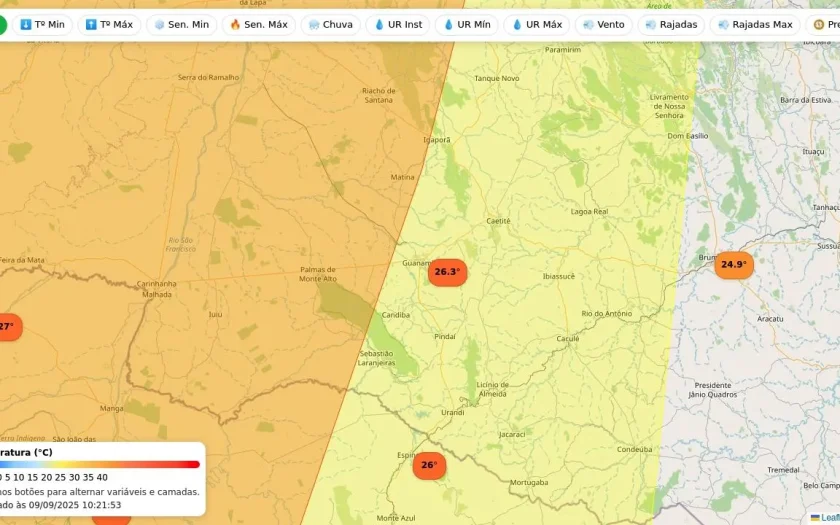Select the Tº Min variable button

[x=42, y=25]
